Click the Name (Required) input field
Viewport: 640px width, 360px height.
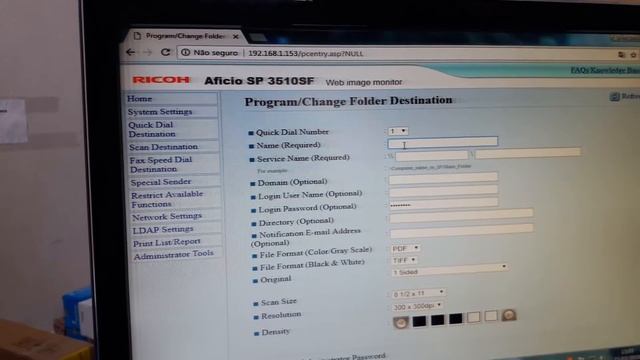pos(443,142)
